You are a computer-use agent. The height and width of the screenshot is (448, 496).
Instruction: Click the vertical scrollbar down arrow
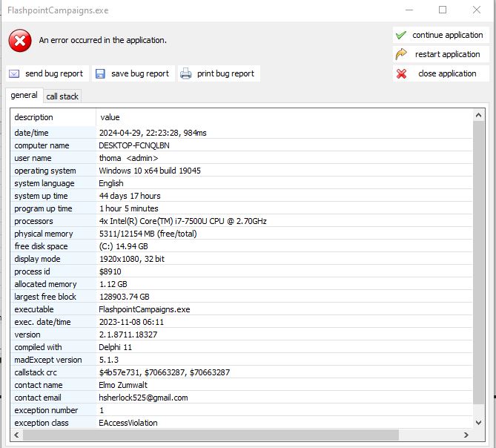tap(479, 422)
